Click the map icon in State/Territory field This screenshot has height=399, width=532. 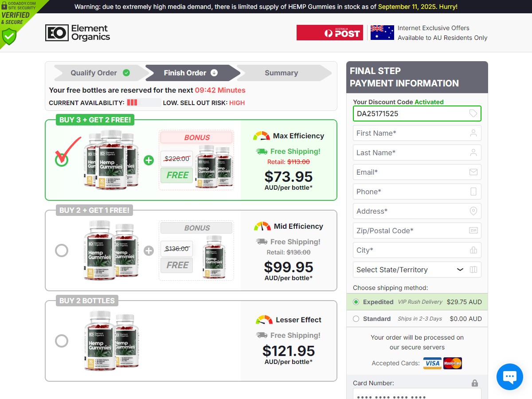473,270
